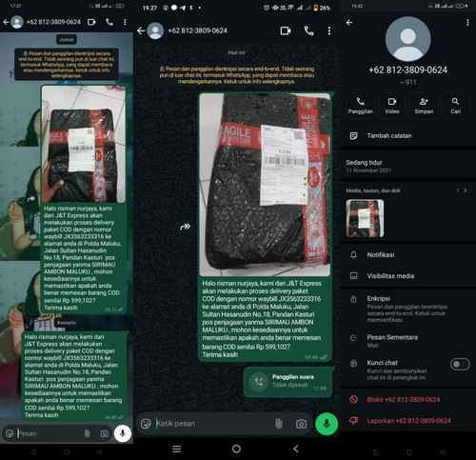Viewport: 476px width, 460px height.
Task: Open profile avatar in middle chat header
Action: pos(155,30)
